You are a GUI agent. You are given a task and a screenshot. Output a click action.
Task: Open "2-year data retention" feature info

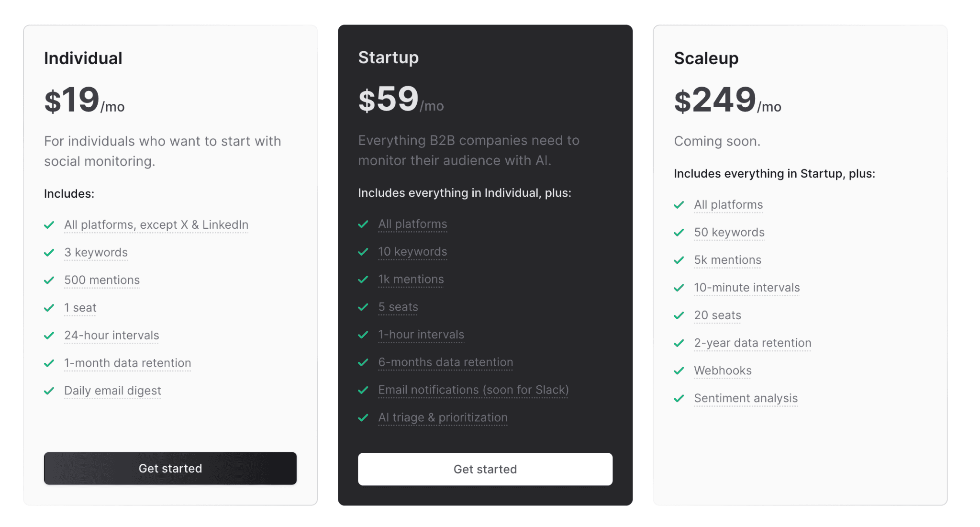click(x=752, y=343)
